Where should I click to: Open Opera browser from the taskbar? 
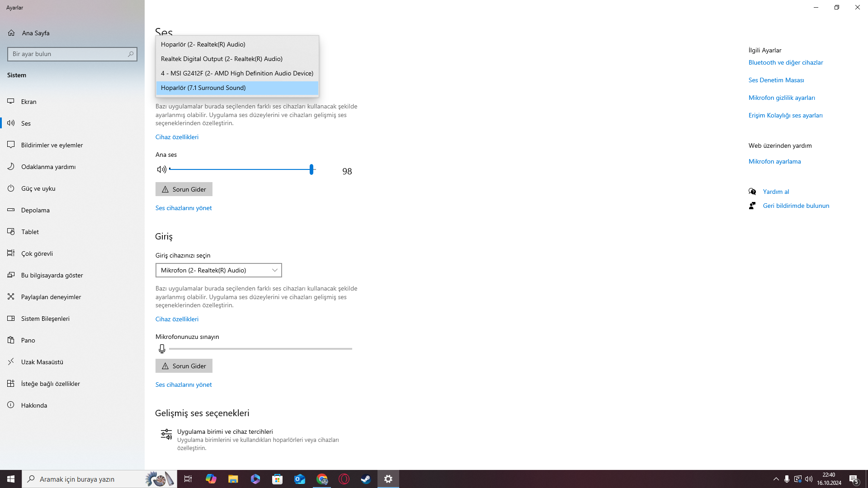(344, 479)
